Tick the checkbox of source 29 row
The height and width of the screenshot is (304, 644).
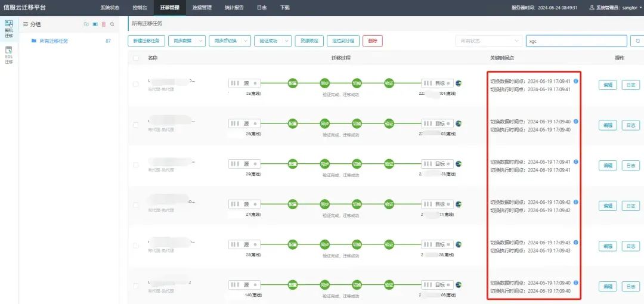click(136, 165)
